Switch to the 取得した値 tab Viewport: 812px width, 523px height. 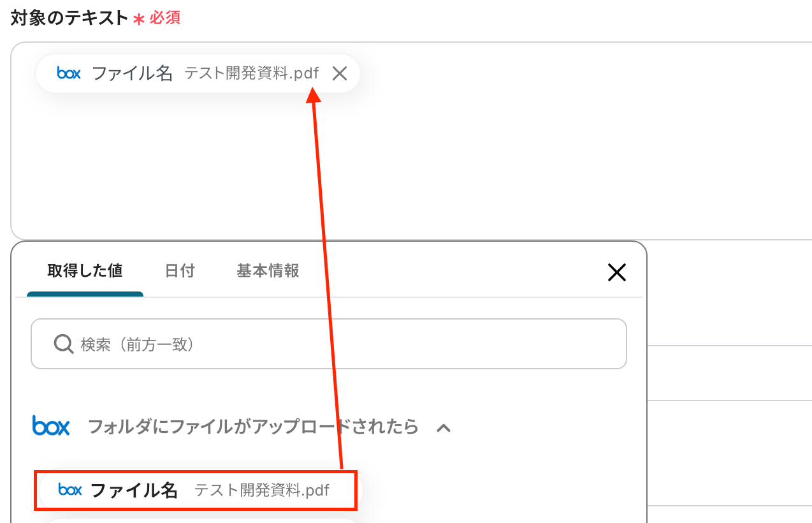point(85,271)
